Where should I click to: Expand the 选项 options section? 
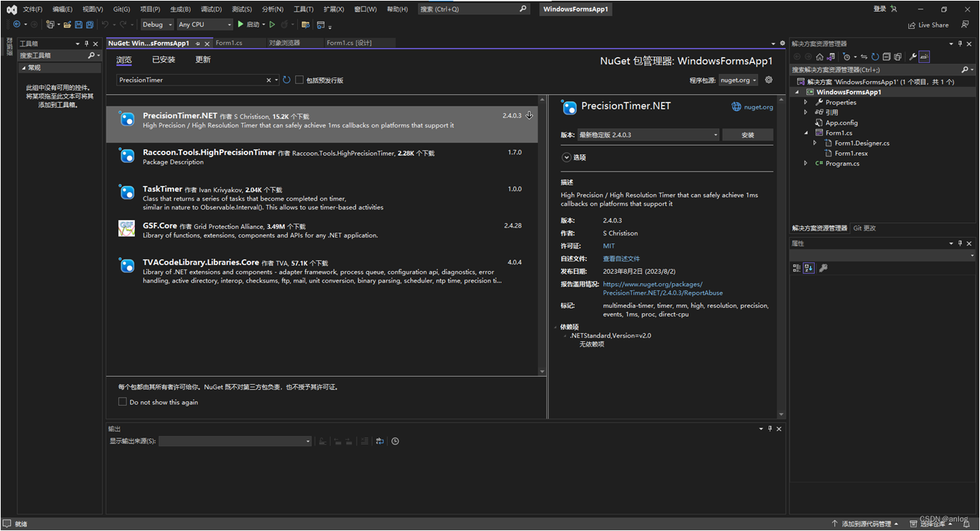[x=566, y=157]
